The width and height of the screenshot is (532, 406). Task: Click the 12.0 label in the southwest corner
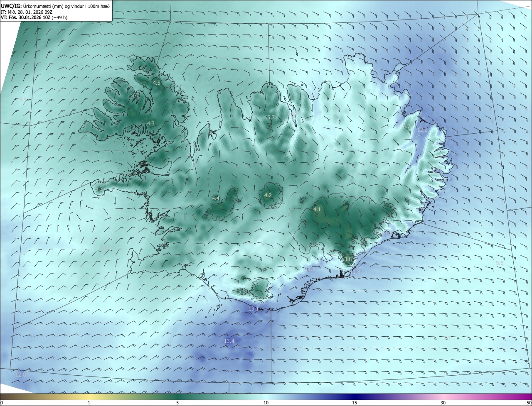(20, 375)
